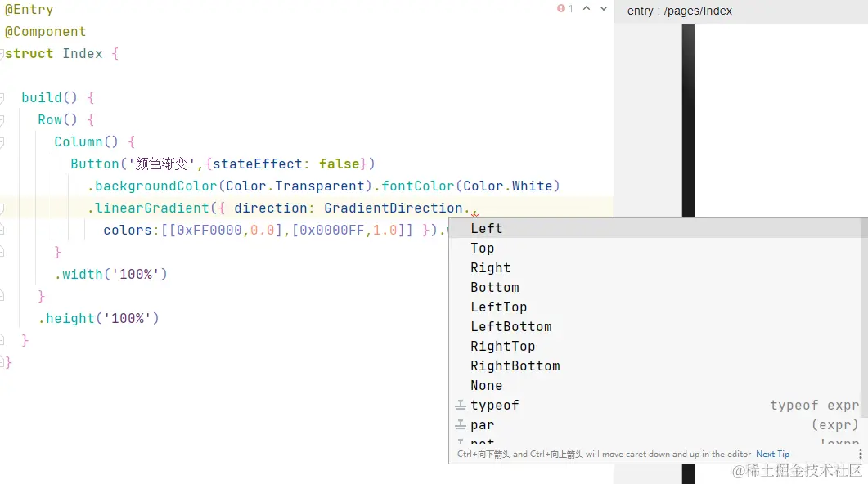Open completion popup options menu (three dots)
868x484 pixels.
[x=860, y=454]
